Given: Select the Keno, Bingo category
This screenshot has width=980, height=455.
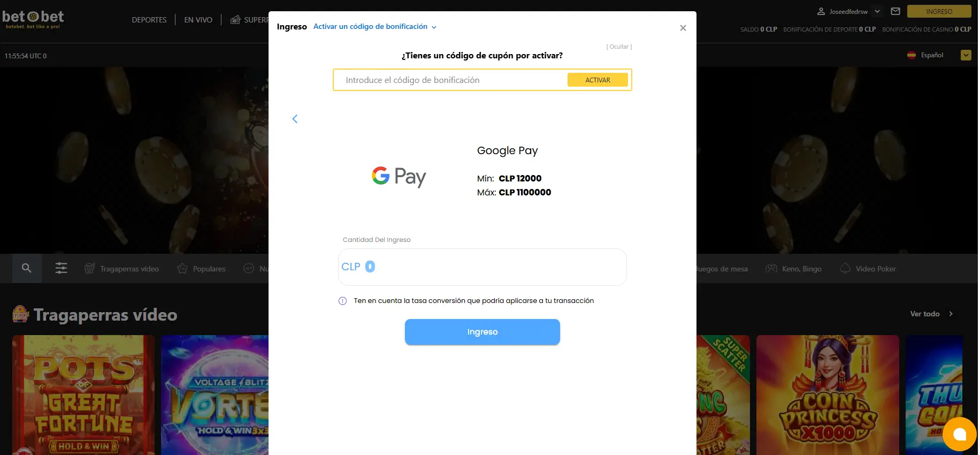Looking at the screenshot, I should (793, 269).
